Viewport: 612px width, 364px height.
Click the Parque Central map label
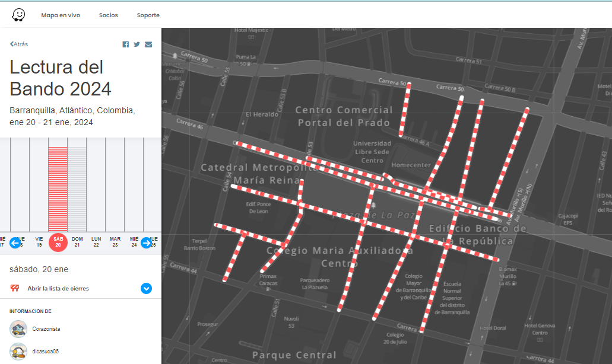click(294, 355)
